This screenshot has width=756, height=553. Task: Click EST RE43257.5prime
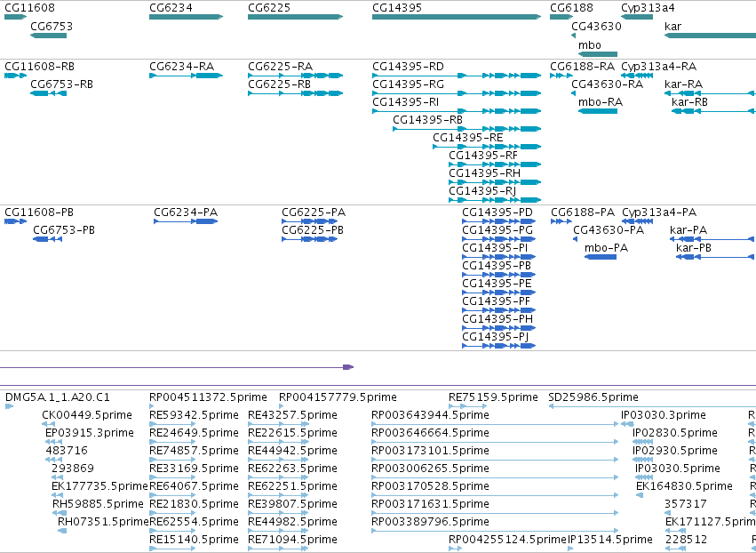click(292, 415)
